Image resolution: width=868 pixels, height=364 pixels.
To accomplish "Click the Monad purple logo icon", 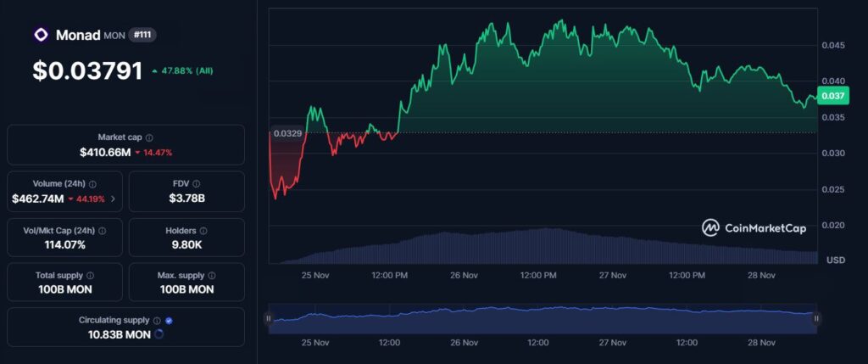I will coord(41,35).
